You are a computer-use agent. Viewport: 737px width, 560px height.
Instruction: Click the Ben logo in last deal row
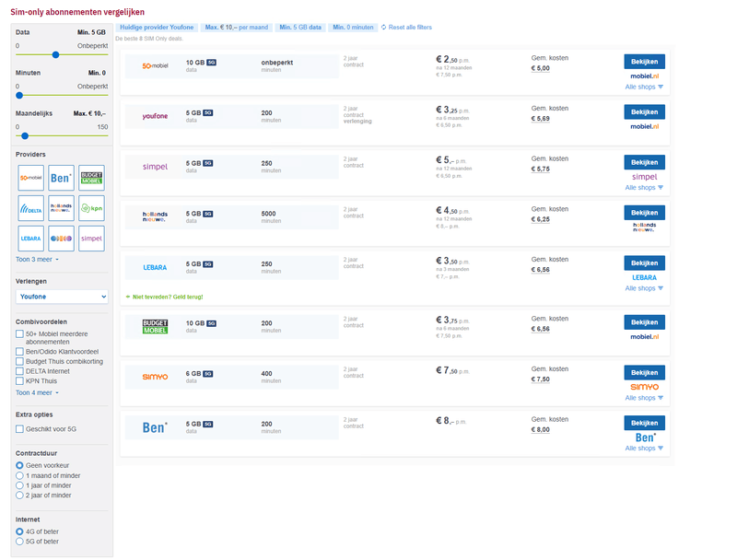[155, 427]
